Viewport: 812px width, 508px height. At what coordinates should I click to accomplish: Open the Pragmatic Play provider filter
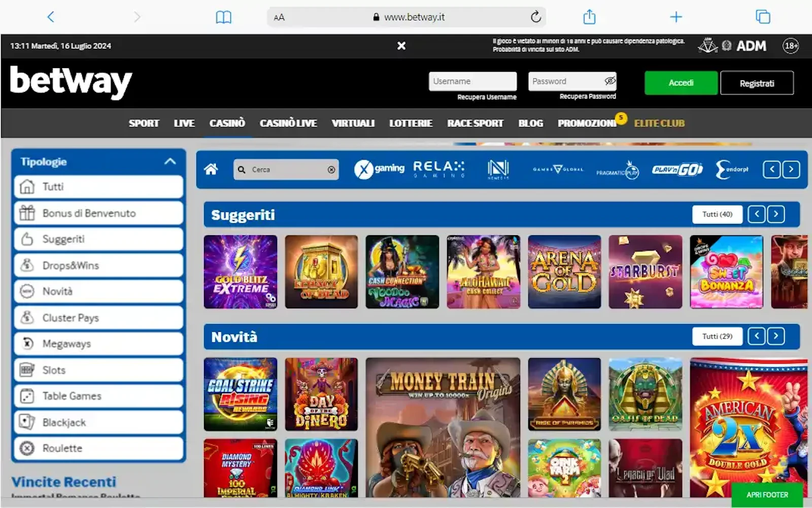617,170
